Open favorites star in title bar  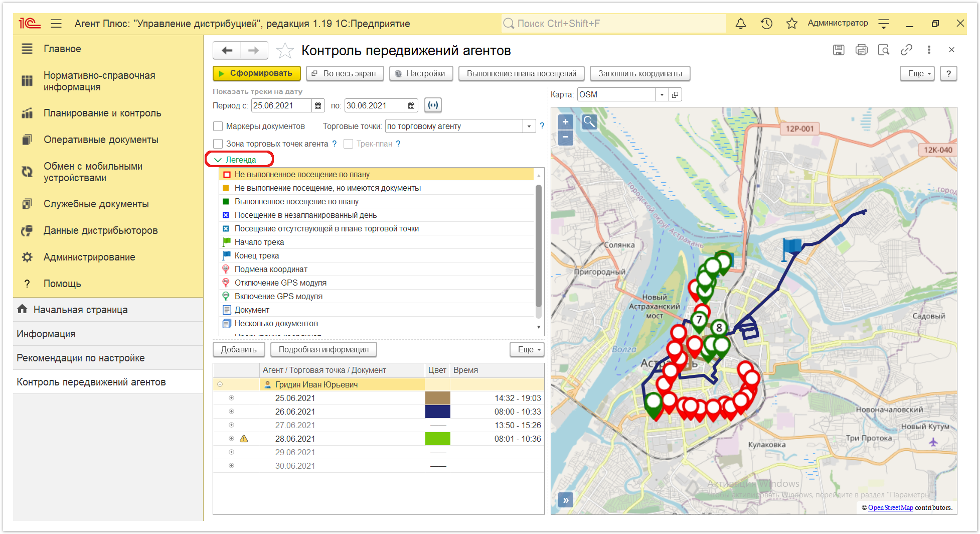click(792, 24)
